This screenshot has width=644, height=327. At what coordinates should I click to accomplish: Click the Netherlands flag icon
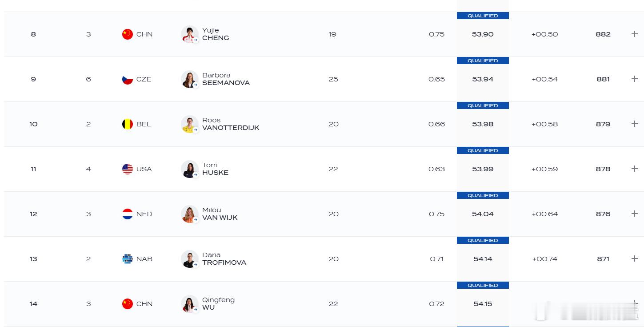point(128,214)
